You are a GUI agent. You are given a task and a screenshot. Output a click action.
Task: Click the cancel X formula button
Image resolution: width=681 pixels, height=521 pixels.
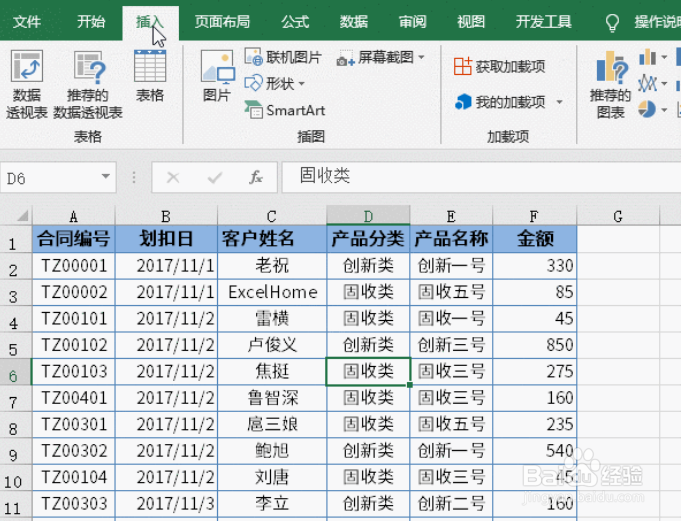pyautogui.click(x=173, y=177)
